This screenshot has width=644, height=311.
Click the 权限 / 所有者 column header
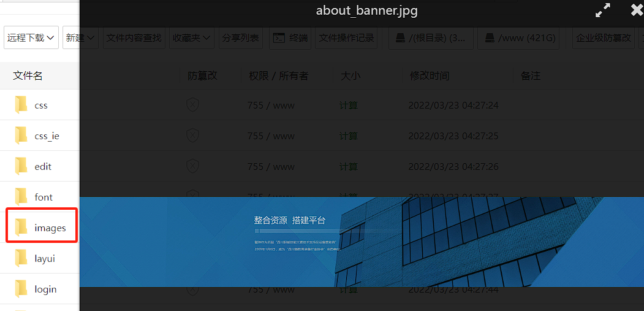(x=278, y=75)
